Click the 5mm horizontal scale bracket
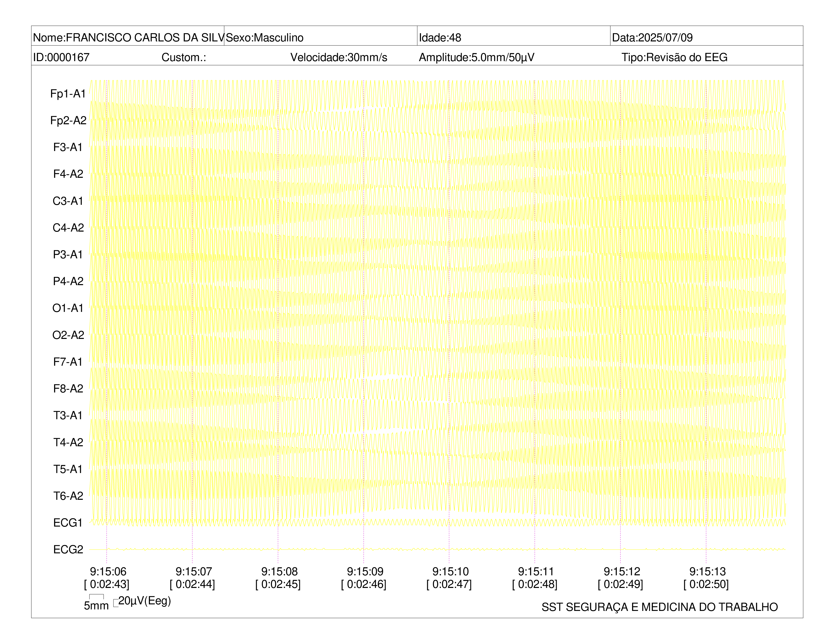 [x=97, y=597]
